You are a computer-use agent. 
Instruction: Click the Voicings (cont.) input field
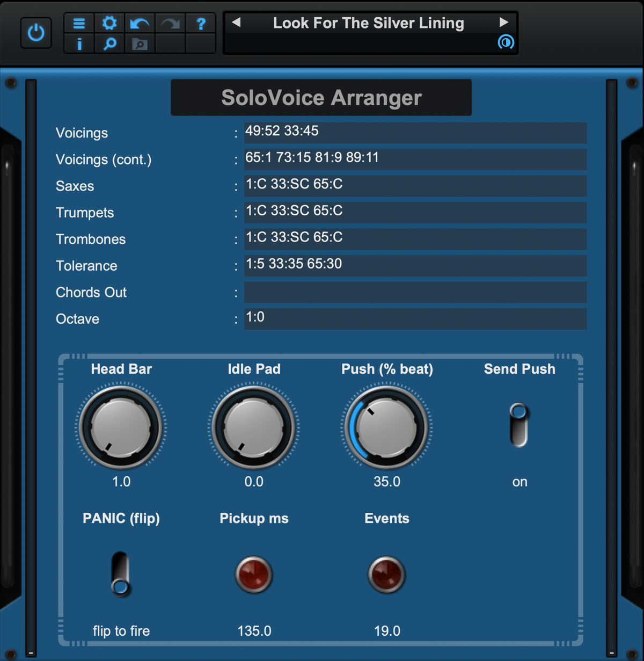(x=415, y=159)
